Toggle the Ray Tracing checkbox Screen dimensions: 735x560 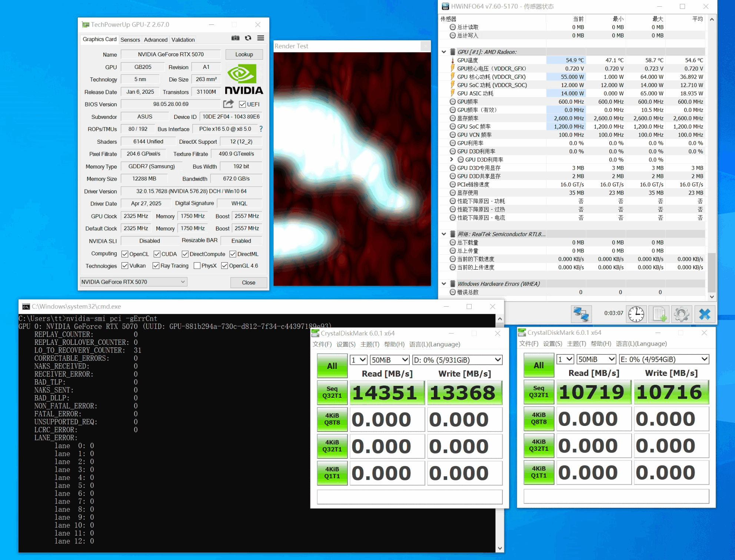coord(156,266)
